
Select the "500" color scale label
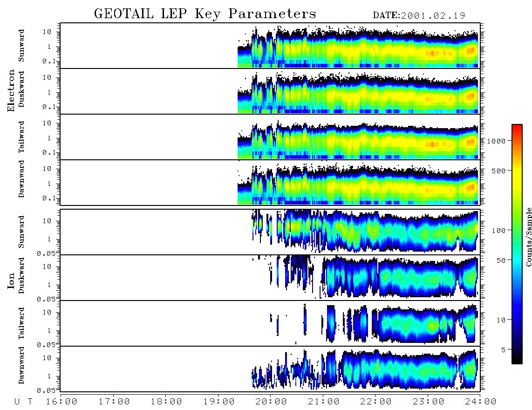[499, 171]
